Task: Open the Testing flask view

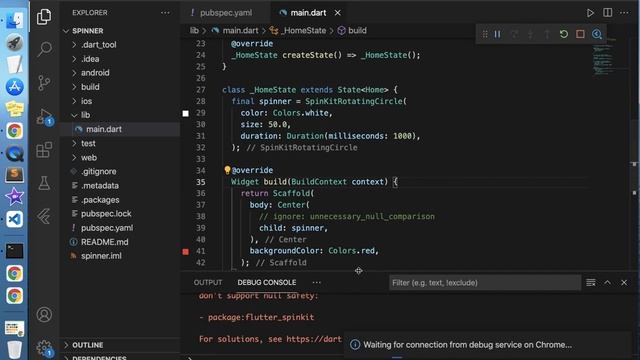Action: click(44, 183)
